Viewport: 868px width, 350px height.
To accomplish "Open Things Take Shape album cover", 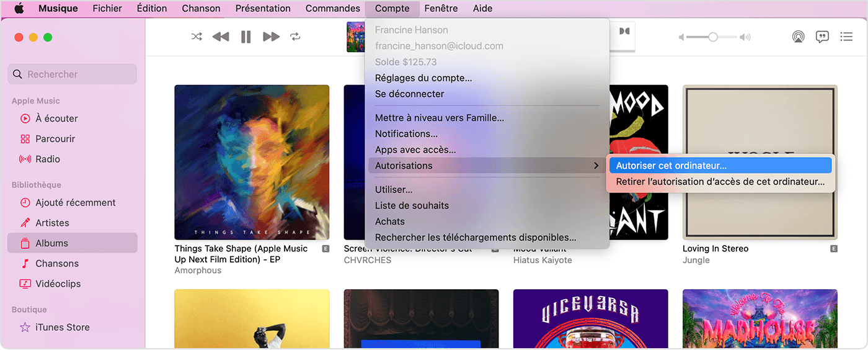I will pyautogui.click(x=252, y=163).
